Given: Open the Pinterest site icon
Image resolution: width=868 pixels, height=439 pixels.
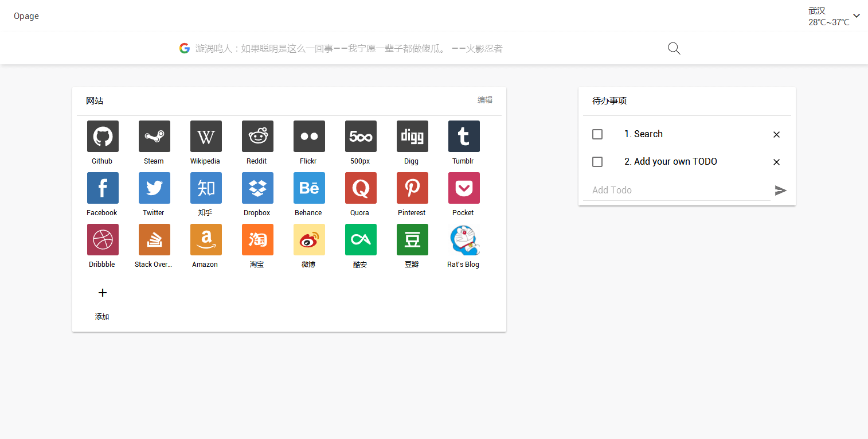Looking at the screenshot, I should pyautogui.click(x=412, y=188).
